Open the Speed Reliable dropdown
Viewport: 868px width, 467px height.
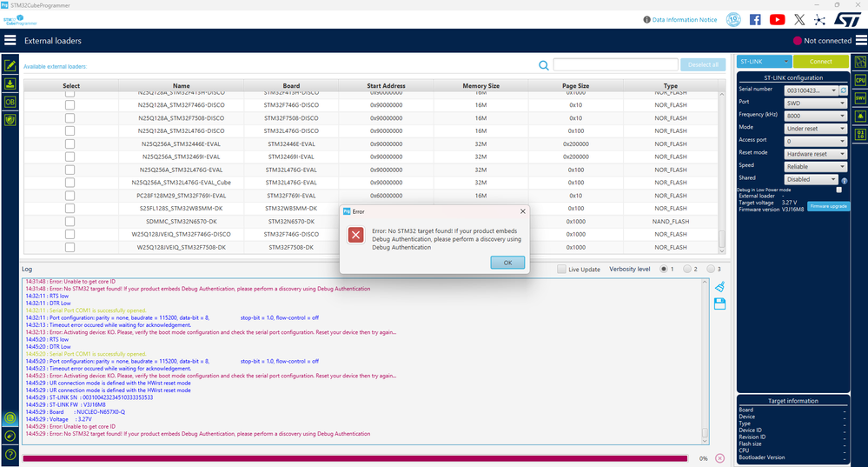815,167
